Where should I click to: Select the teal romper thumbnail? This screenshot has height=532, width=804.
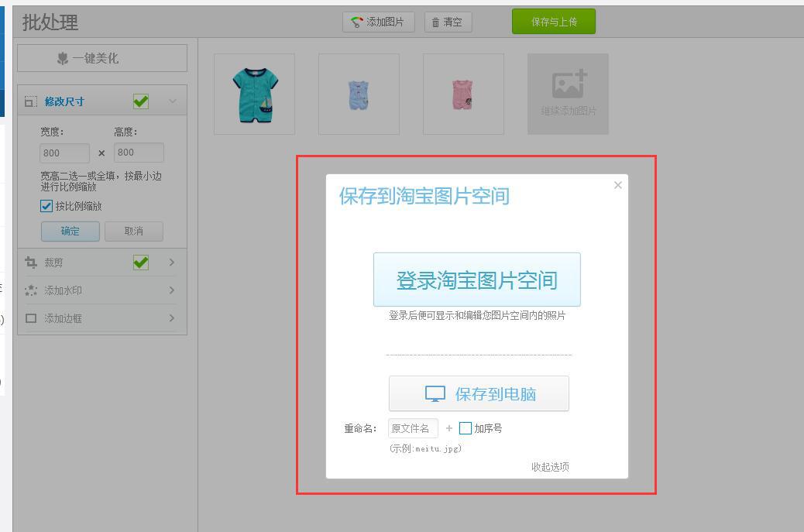(254, 94)
